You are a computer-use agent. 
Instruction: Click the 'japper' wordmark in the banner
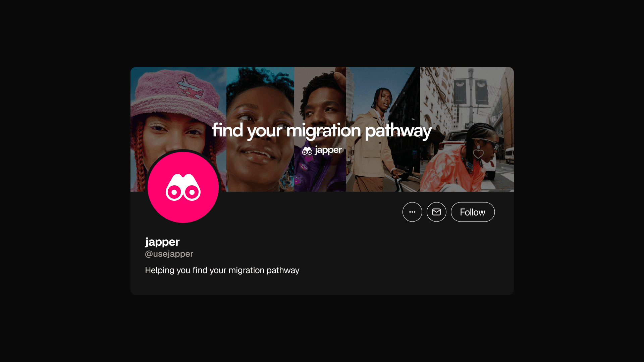pos(328,150)
